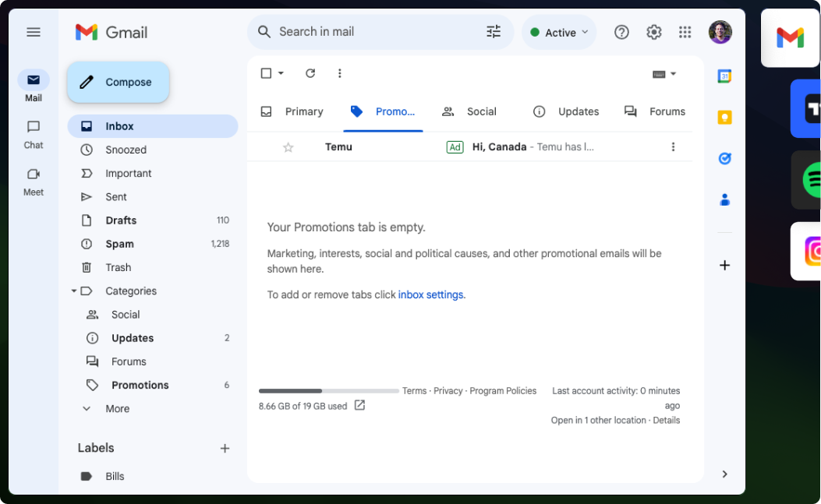The image size is (821, 504).
Task: Open the Active status dropdown
Action: 559,33
